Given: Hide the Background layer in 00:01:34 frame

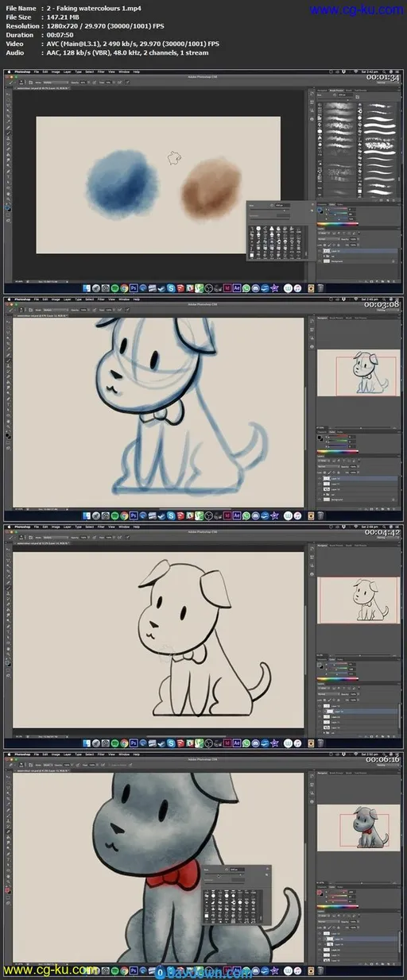Looking at the screenshot, I should point(320,261).
